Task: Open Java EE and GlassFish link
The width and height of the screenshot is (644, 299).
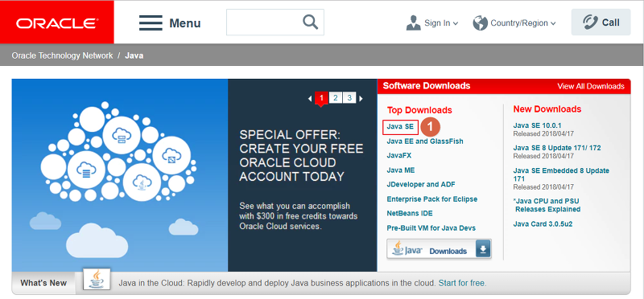Action: click(425, 141)
